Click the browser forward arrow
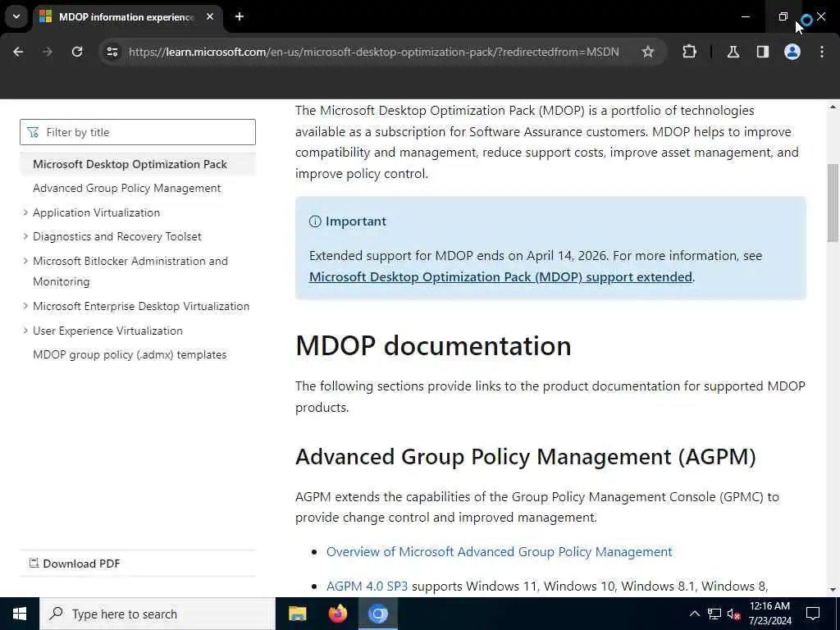The image size is (840, 630). click(x=47, y=52)
